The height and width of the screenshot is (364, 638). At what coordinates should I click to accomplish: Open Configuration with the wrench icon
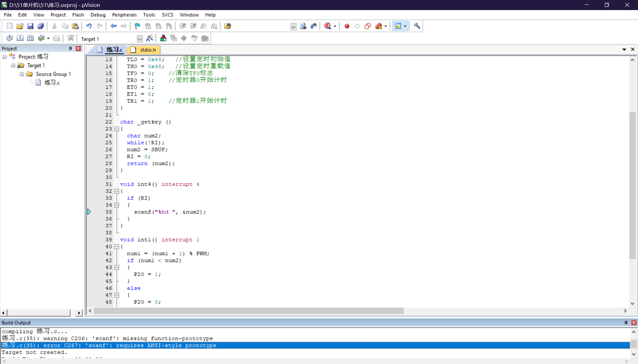(417, 26)
